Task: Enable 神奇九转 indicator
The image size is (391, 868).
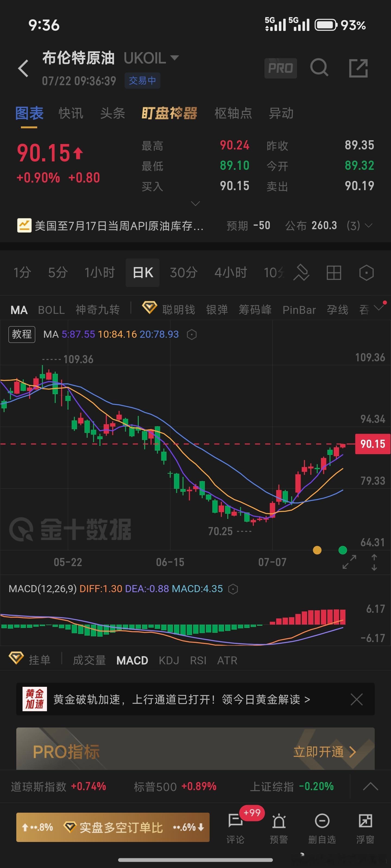Action: coord(97,310)
